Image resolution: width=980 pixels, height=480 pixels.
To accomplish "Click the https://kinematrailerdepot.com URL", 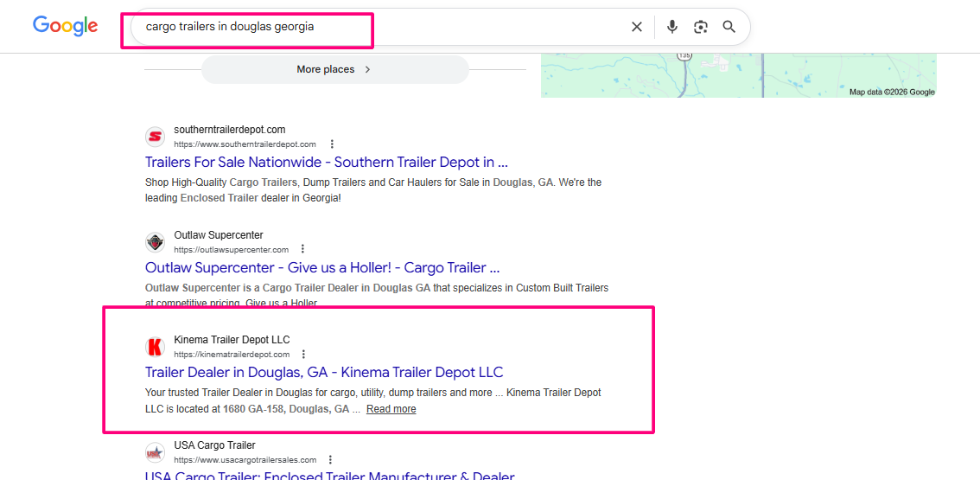I will 232,355.
